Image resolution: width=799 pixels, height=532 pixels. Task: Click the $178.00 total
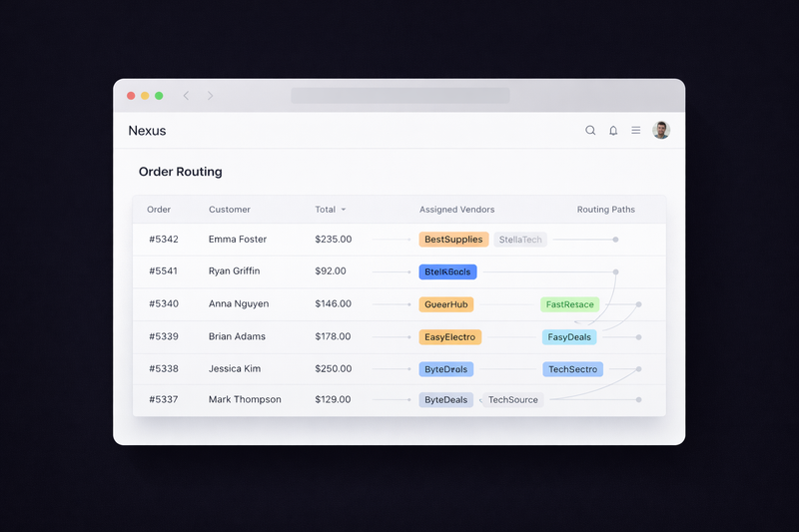click(333, 336)
